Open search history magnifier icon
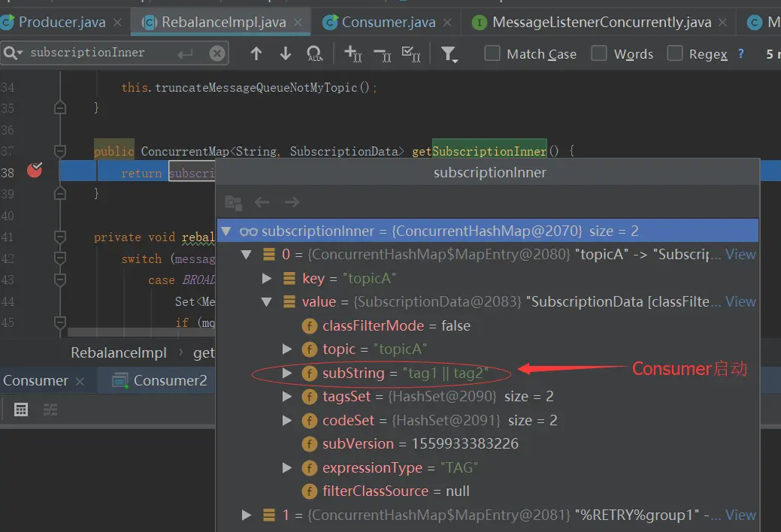The height and width of the screenshot is (532, 781). click(x=12, y=53)
